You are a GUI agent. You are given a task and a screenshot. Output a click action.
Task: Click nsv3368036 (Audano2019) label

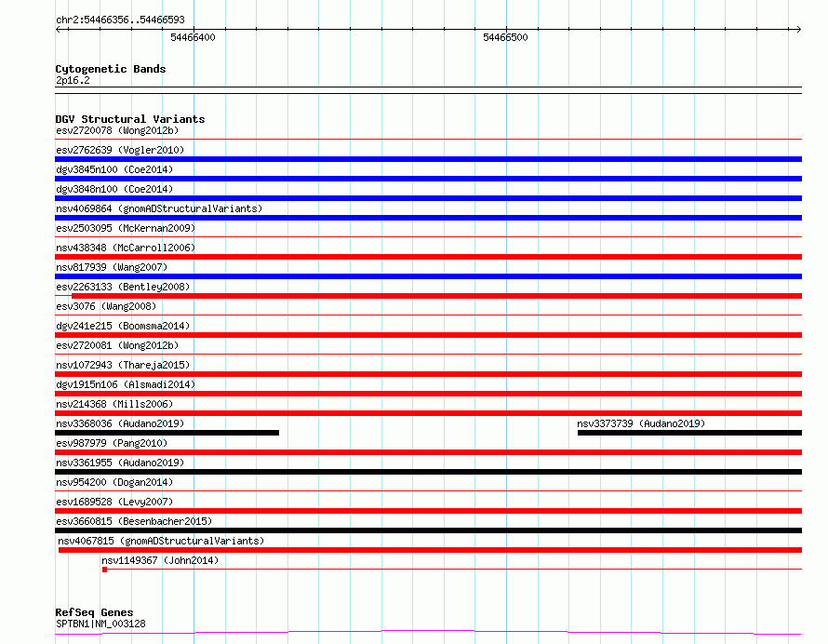tap(120, 423)
